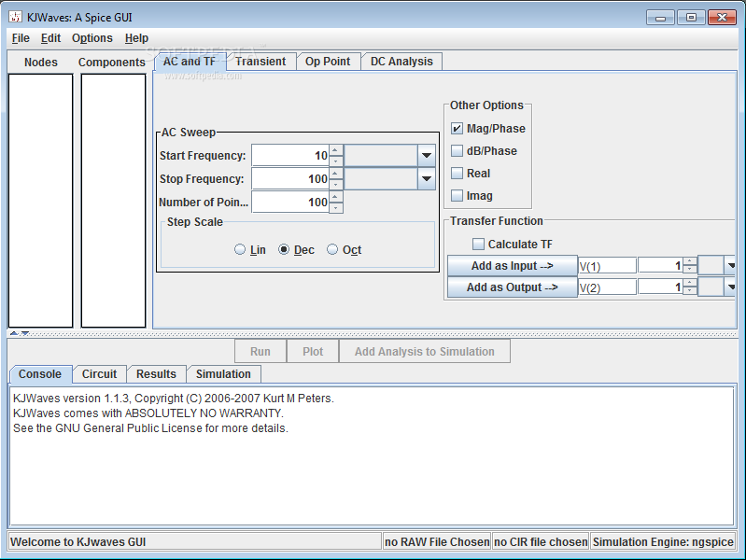Image resolution: width=746 pixels, height=560 pixels.
Task: Decrease Stop Frequency with down spinner arrow
Action: (x=336, y=184)
